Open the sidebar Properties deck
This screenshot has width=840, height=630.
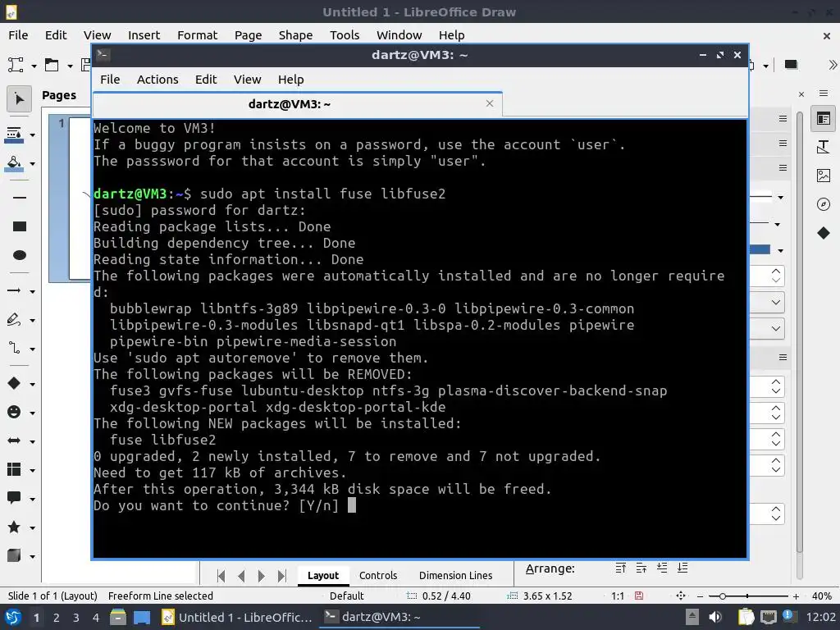(x=824, y=118)
